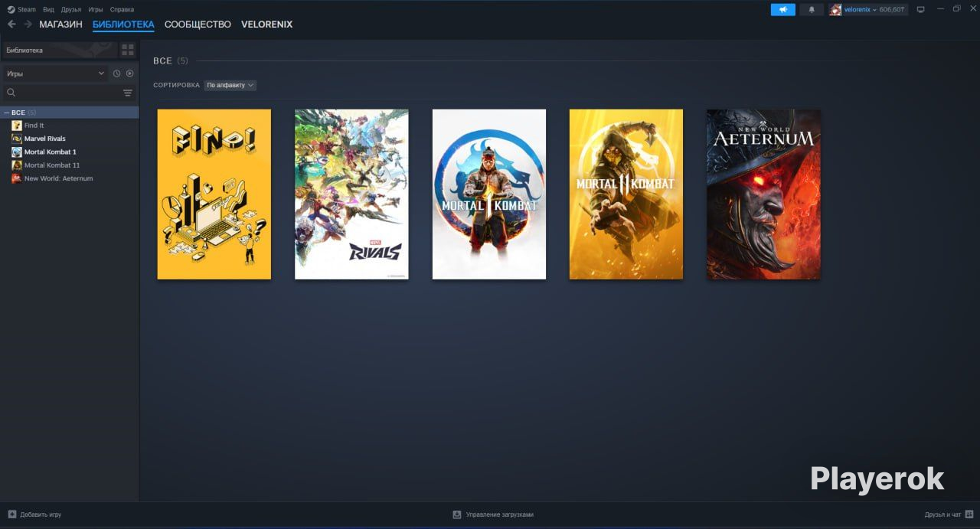The image size is (980, 529).
Task: Switch to Big Picture mode icon
Action: click(x=920, y=10)
